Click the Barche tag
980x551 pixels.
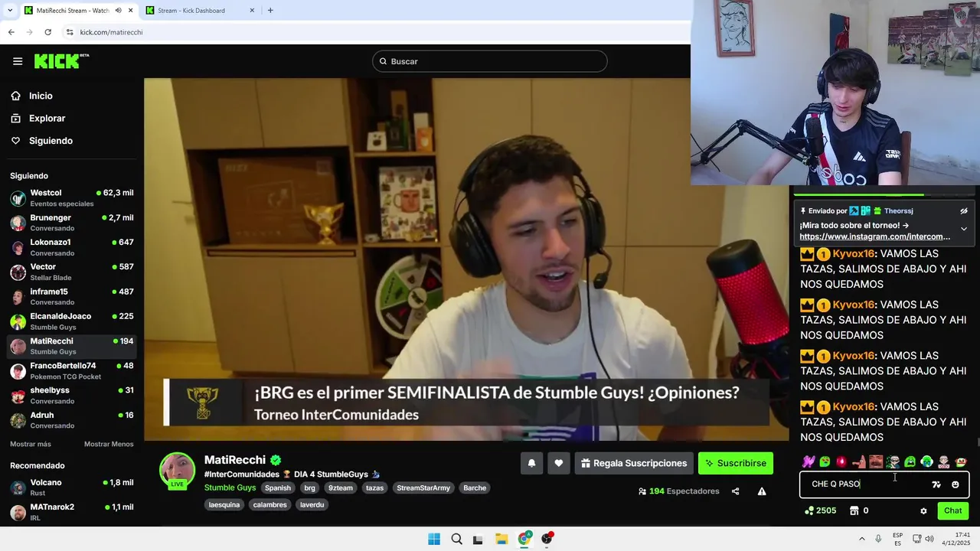(475, 488)
